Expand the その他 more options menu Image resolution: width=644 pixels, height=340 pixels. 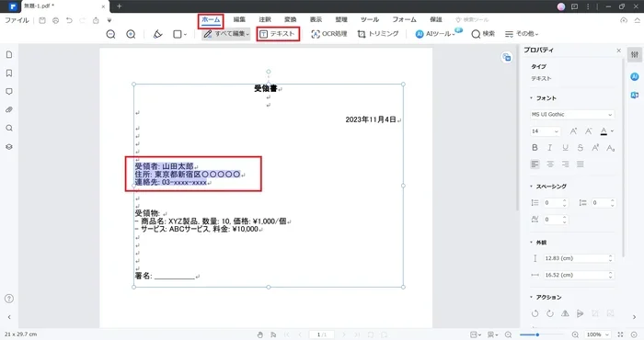click(x=522, y=34)
